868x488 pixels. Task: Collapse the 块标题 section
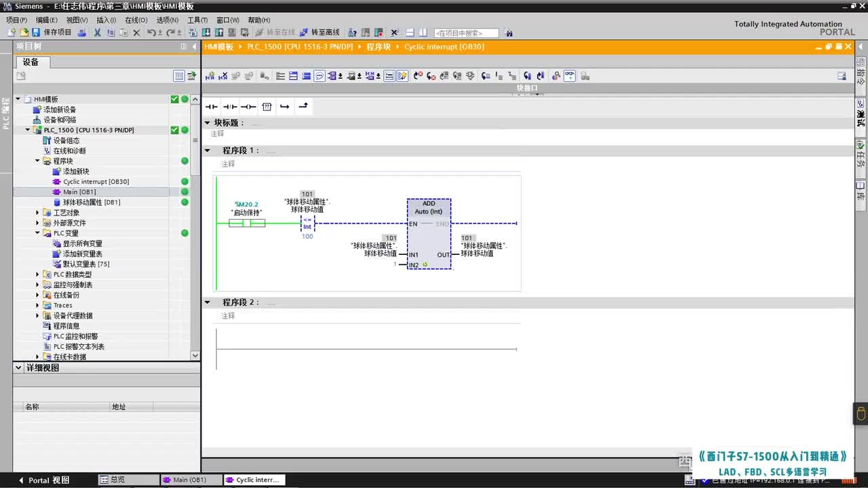208,123
